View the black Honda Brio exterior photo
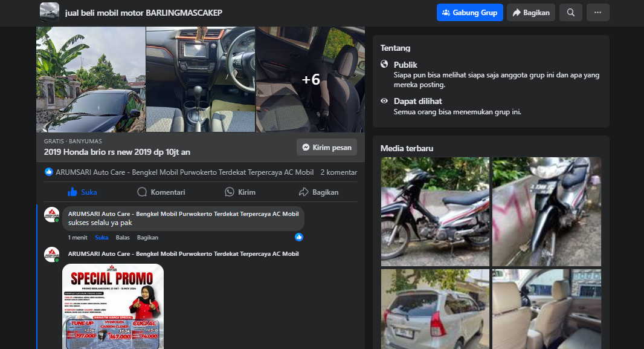Viewport: 644px width, 349px height. pos(91,79)
